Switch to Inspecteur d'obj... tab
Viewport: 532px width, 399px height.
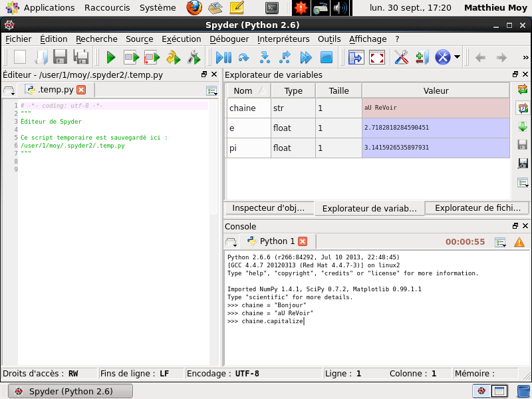click(x=269, y=208)
